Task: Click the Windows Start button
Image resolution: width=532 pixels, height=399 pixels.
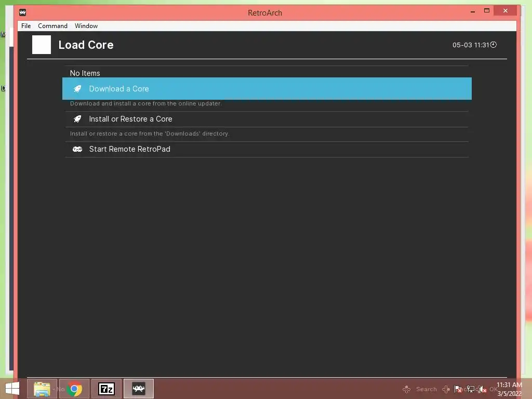Action: click(x=12, y=389)
